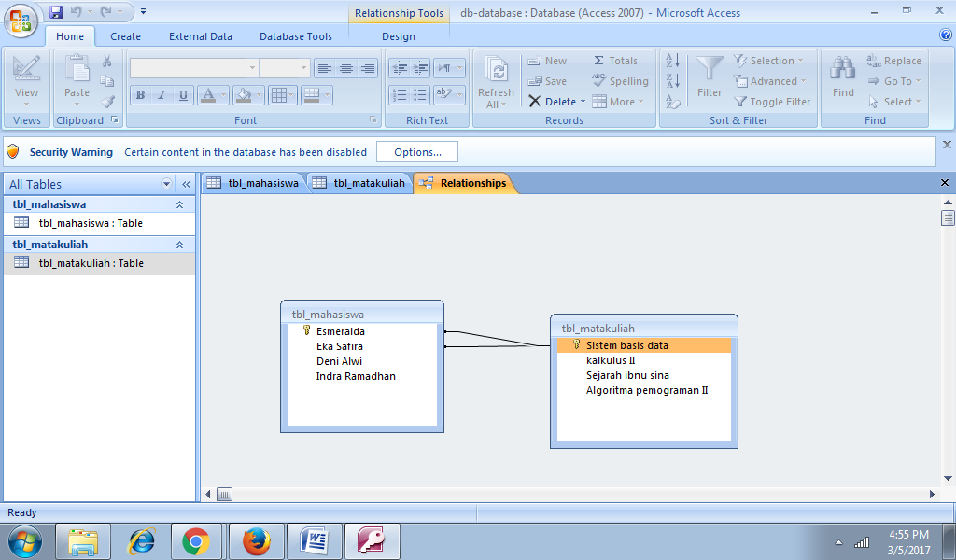Expand the Delete dropdown menu
The image size is (956, 560).
coord(581,102)
